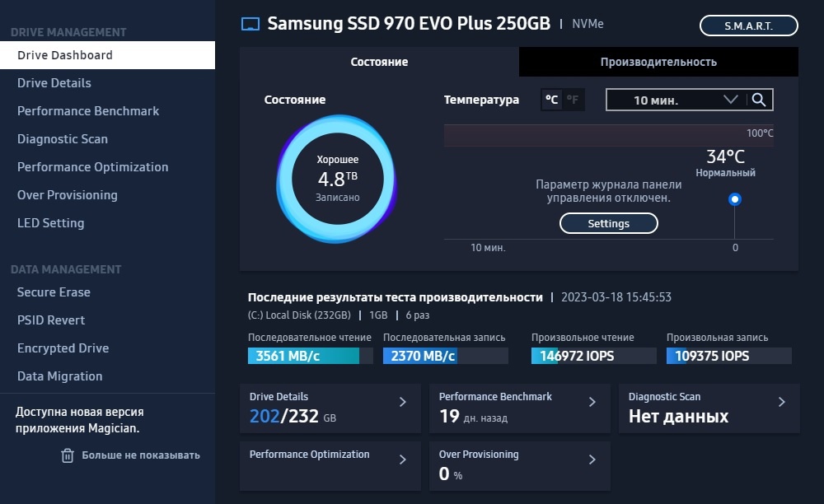Click the 100°C graph limit label
Screen dimensions: 824x504
tap(760, 133)
